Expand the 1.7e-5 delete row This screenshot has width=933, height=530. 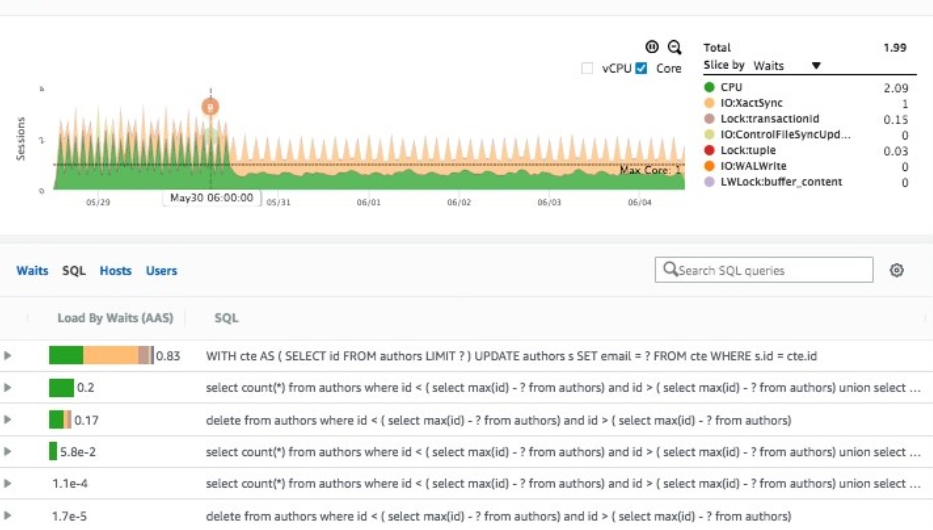click(x=8, y=515)
